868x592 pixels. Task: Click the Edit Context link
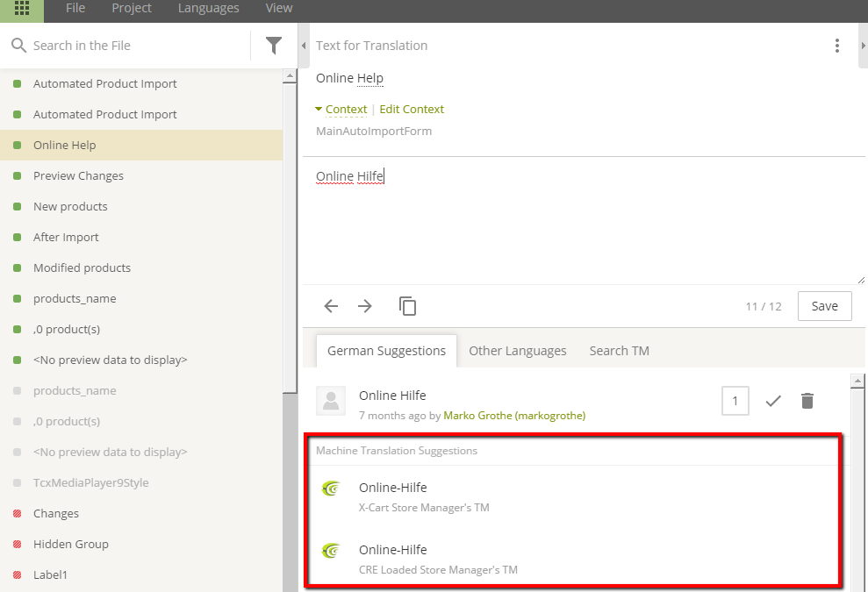(412, 109)
